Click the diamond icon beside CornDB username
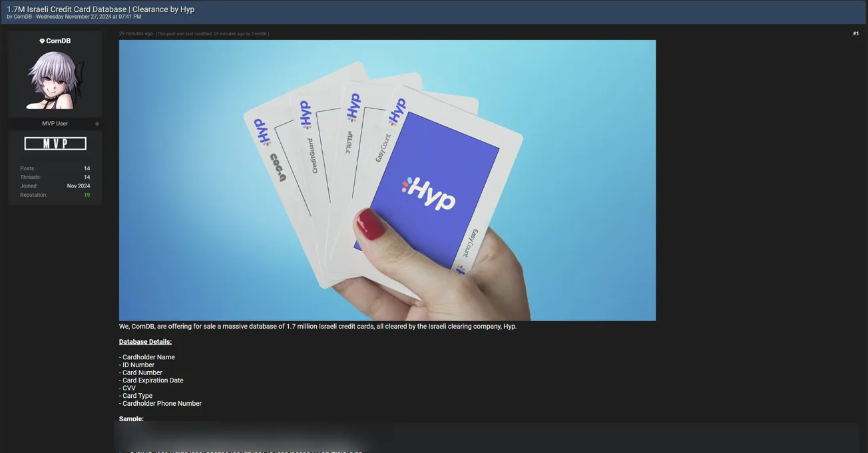Viewport: 868px width, 453px height. tap(42, 41)
